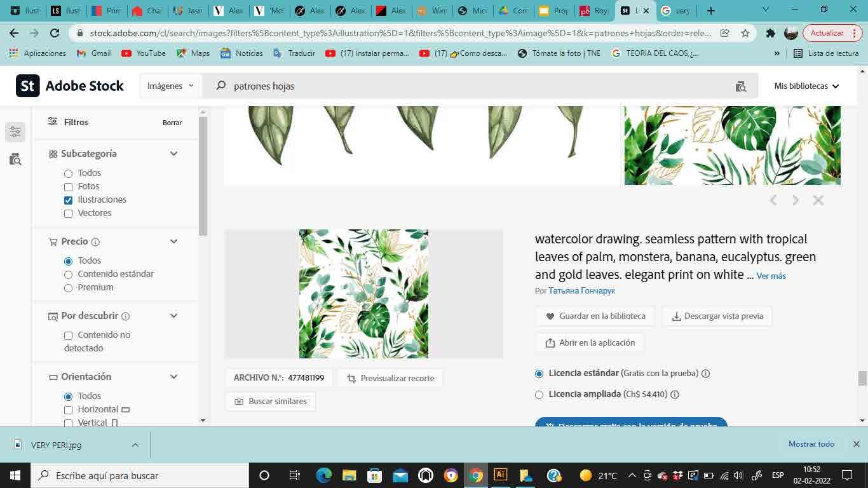This screenshot has height=488, width=868.
Task: Go to the next image with right arrow
Action: (x=796, y=200)
